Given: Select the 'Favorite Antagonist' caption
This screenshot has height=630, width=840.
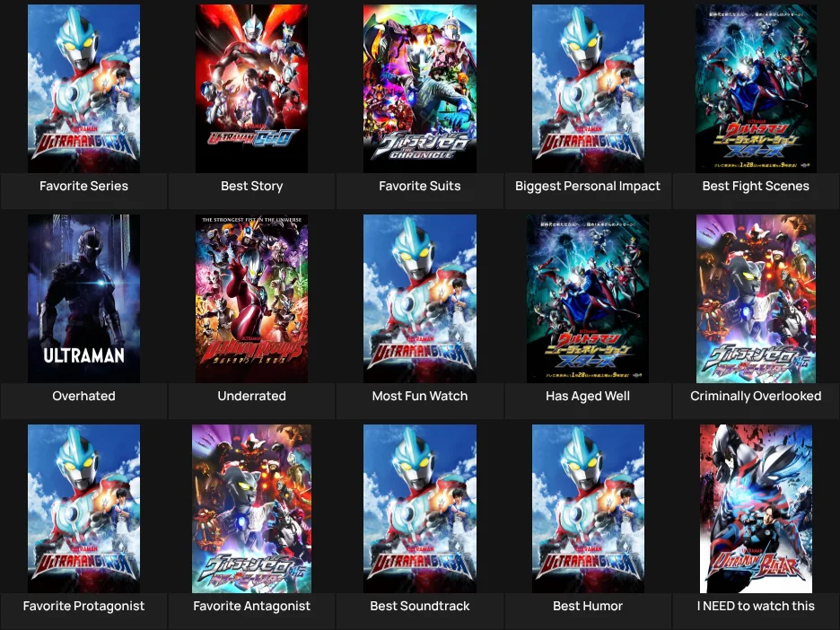Looking at the screenshot, I should 252,606.
